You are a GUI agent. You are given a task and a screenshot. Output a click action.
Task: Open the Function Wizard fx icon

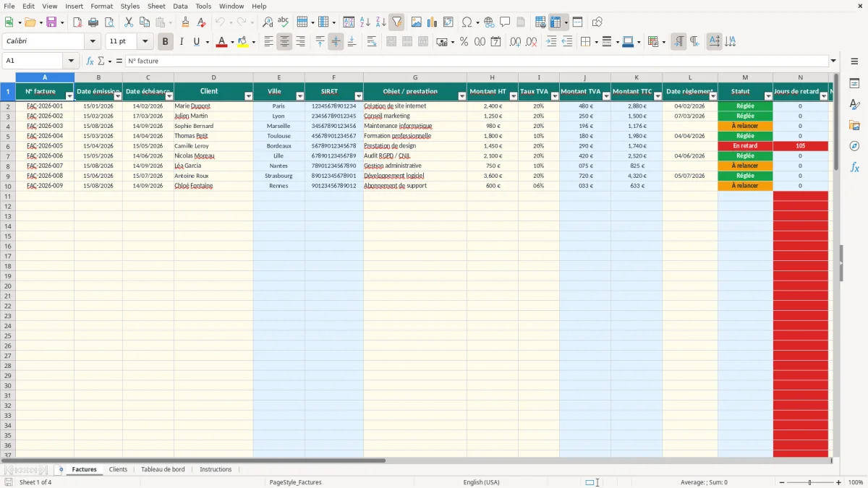tap(90, 61)
